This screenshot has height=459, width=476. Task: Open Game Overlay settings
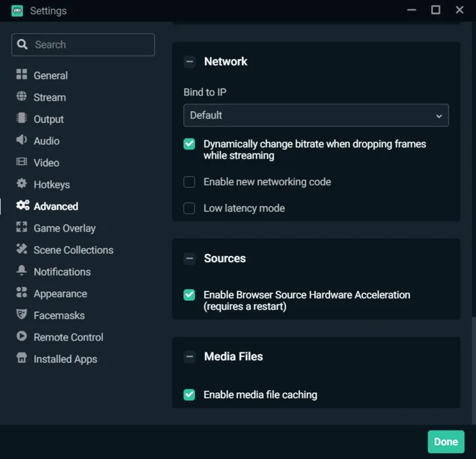pyautogui.click(x=65, y=228)
